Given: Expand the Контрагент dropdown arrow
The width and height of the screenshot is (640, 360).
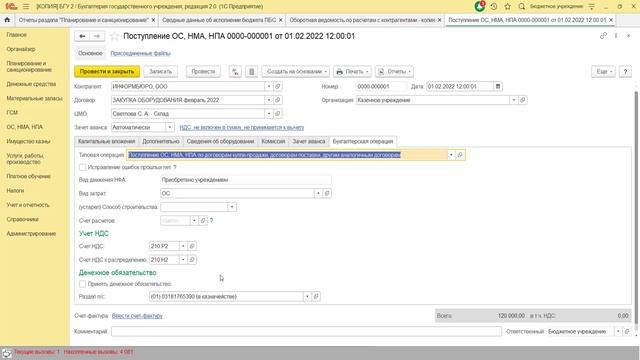Looking at the screenshot, I should pyautogui.click(x=269, y=87).
